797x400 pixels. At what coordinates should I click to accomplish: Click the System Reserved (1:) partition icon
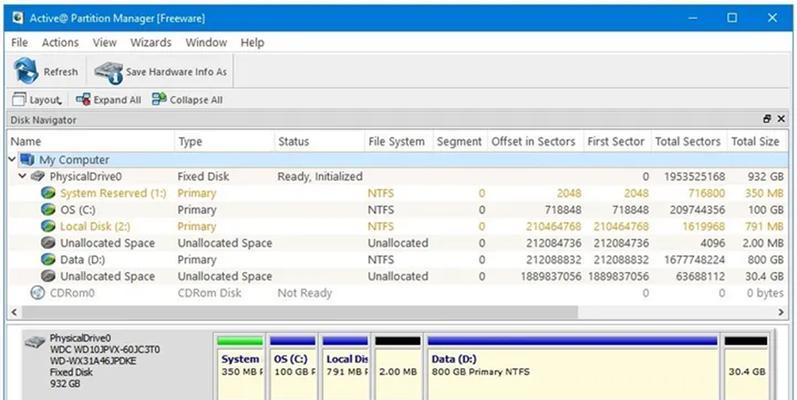click(48, 193)
